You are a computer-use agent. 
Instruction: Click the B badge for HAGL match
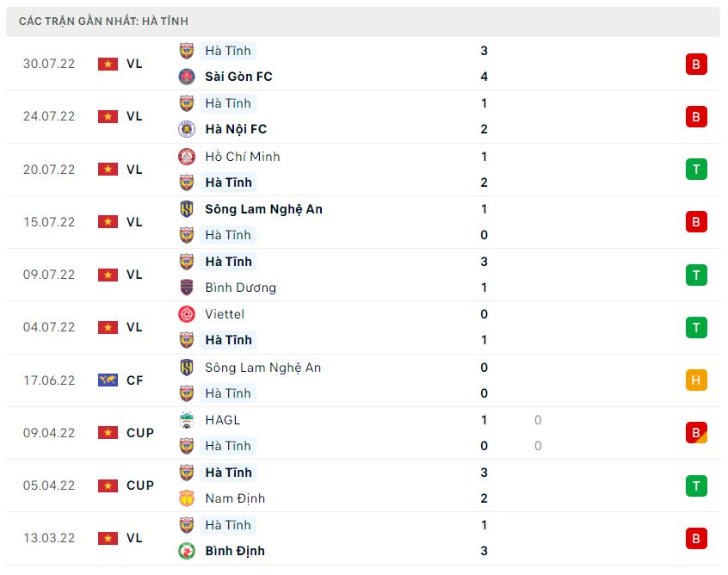pos(696,433)
